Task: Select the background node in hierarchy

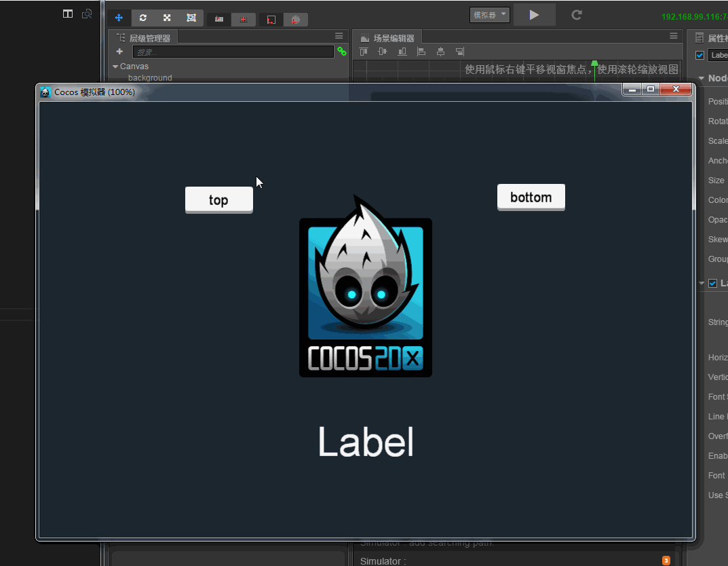Action: 150,77
